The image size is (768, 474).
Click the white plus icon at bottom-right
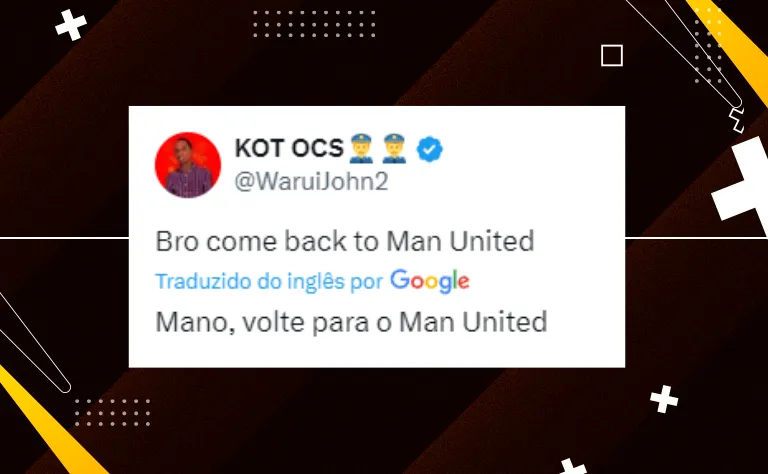pos(664,399)
